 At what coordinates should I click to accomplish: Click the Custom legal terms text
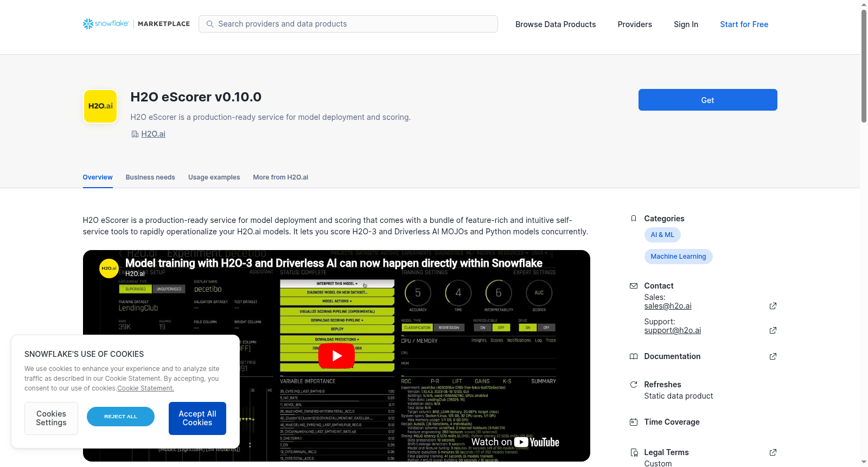658,463
